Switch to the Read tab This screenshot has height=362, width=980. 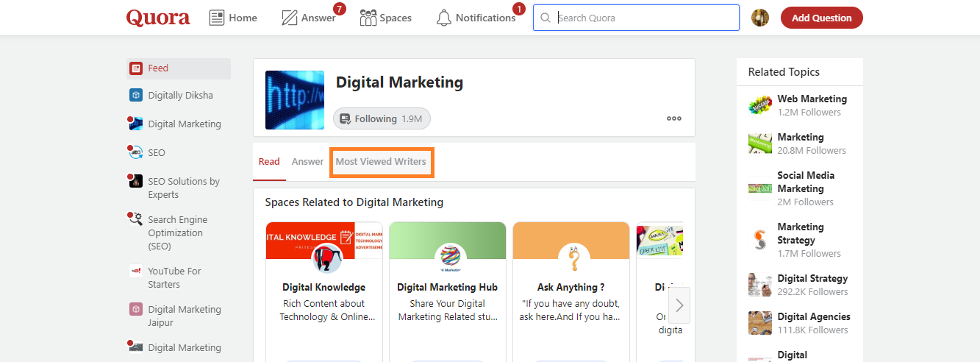coord(269,161)
